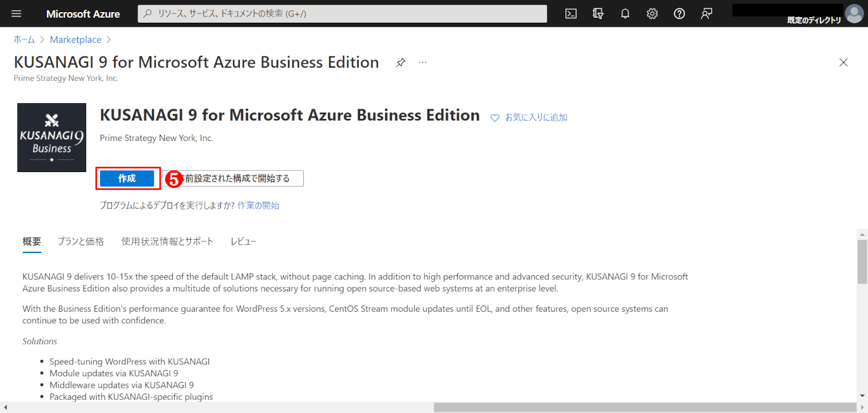Click the Solutions heading text
The width and height of the screenshot is (868, 413).
(40, 341)
